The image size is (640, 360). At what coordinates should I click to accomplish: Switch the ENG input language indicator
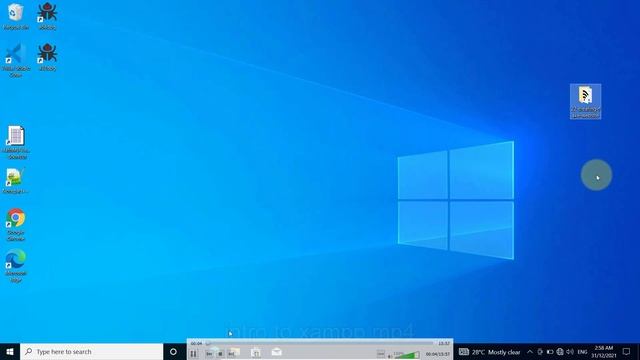tap(582, 352)
